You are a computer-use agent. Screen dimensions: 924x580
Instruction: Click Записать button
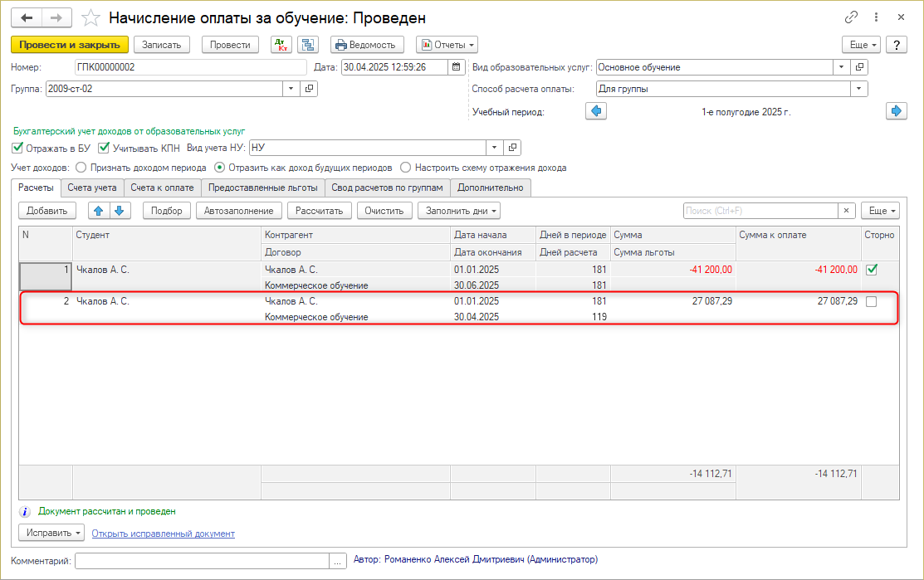162,45
